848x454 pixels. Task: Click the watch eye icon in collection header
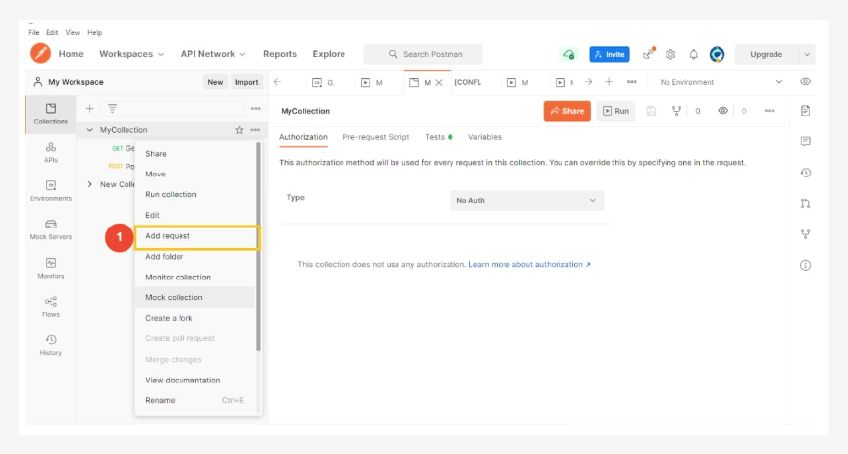point(723,111)
